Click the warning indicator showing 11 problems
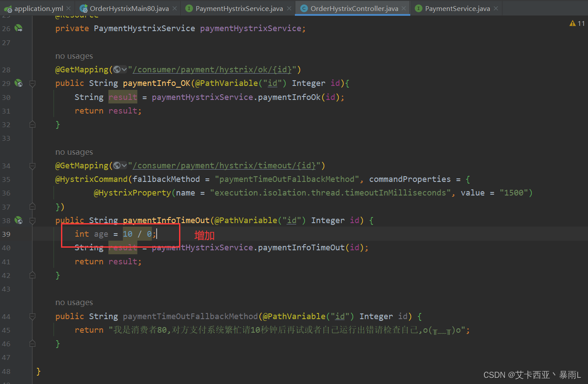Image resolution: width=588 pixels, height=384 pixels. coord(577,23)
